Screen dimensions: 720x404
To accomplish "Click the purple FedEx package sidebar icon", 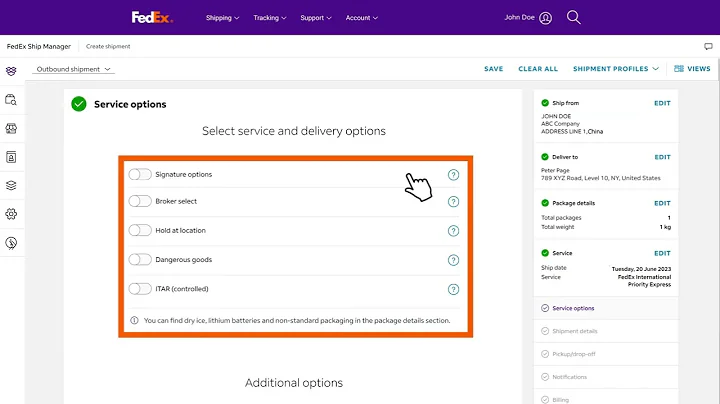I will pyautogui.click(x=11, y=71).
